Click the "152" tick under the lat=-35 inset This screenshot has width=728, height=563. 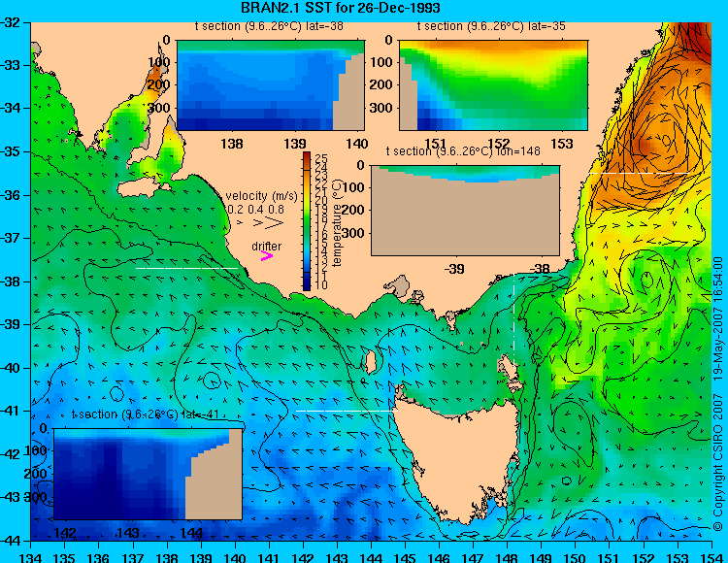click(x=499, y=144)
